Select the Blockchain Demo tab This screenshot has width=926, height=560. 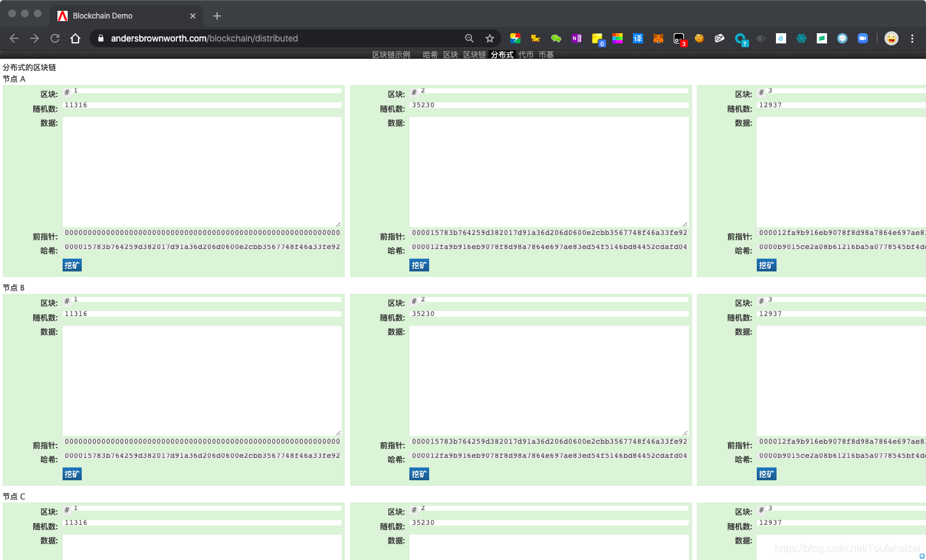126,16
